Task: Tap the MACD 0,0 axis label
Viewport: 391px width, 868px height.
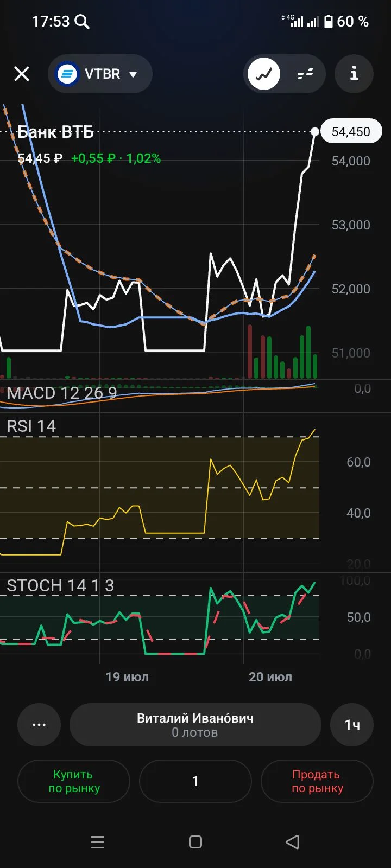Action: pos(362,388)
